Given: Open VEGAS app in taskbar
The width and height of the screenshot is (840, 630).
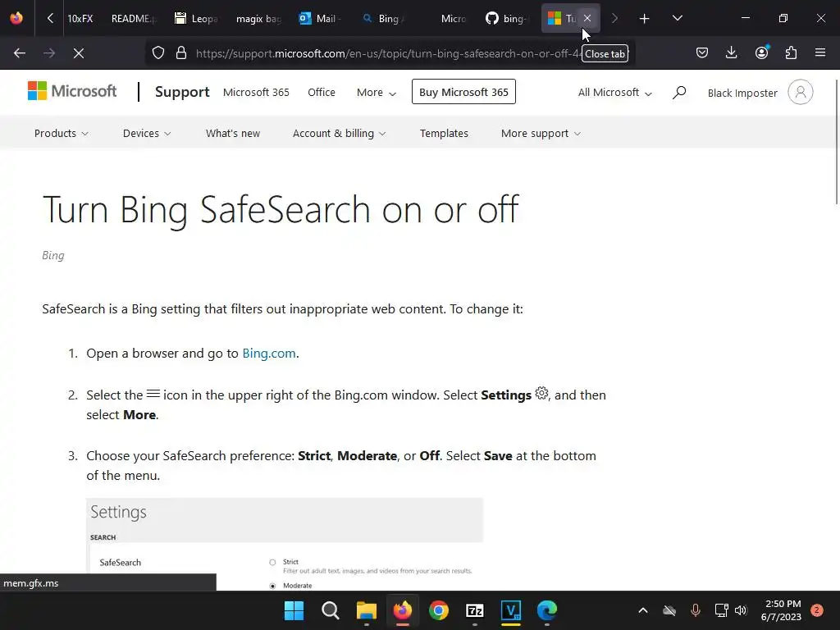Looking at the screenshot, I should [511, 610].
